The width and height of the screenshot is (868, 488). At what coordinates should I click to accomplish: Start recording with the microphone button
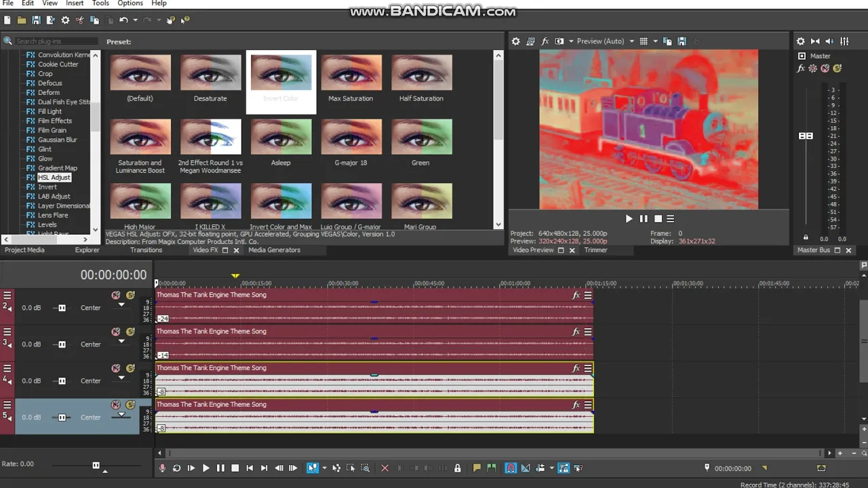pos(162,468)
